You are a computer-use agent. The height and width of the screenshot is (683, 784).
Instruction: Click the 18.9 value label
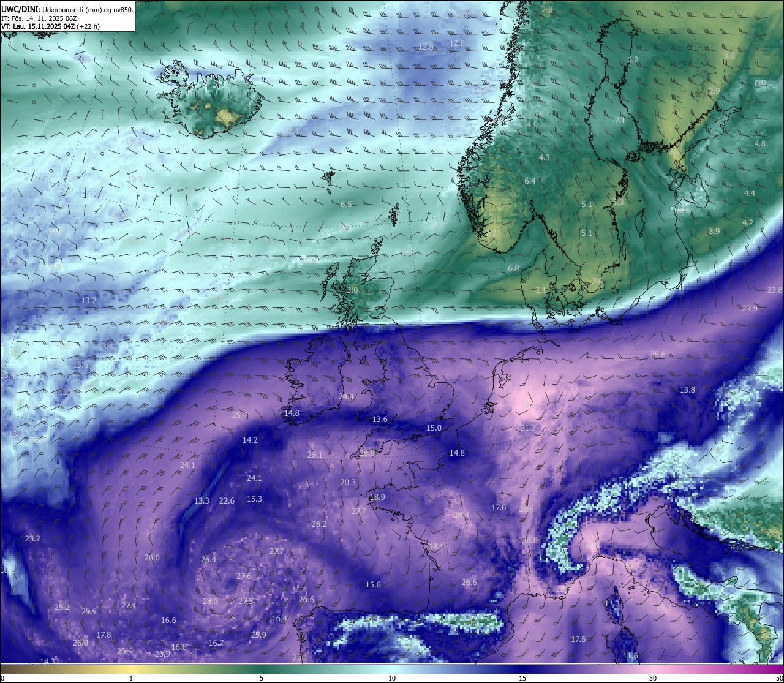tap(377, 497)
